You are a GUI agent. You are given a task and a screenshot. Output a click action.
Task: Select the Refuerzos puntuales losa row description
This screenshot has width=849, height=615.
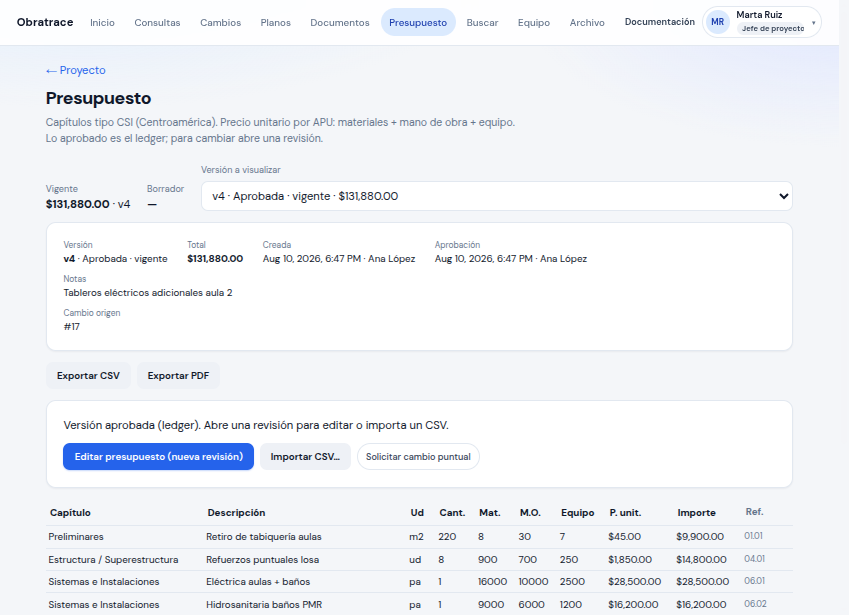tap(263, 560)
